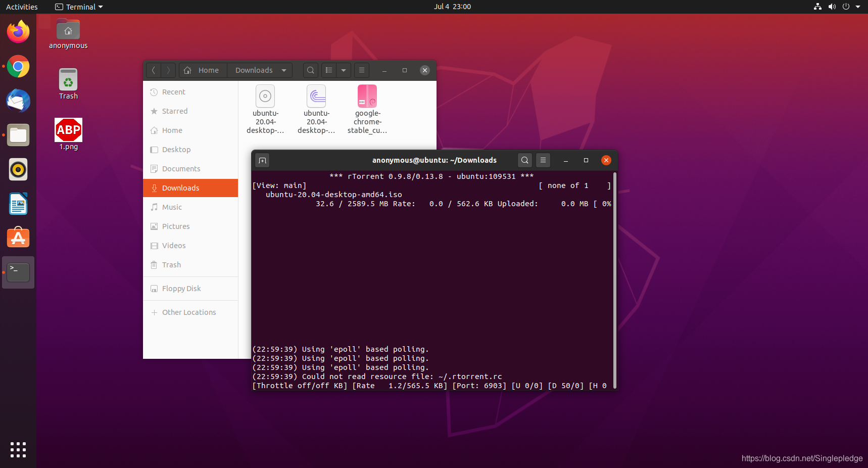Open Home in sidebar
The image size is (868, 468).
(x=190, y=130)
